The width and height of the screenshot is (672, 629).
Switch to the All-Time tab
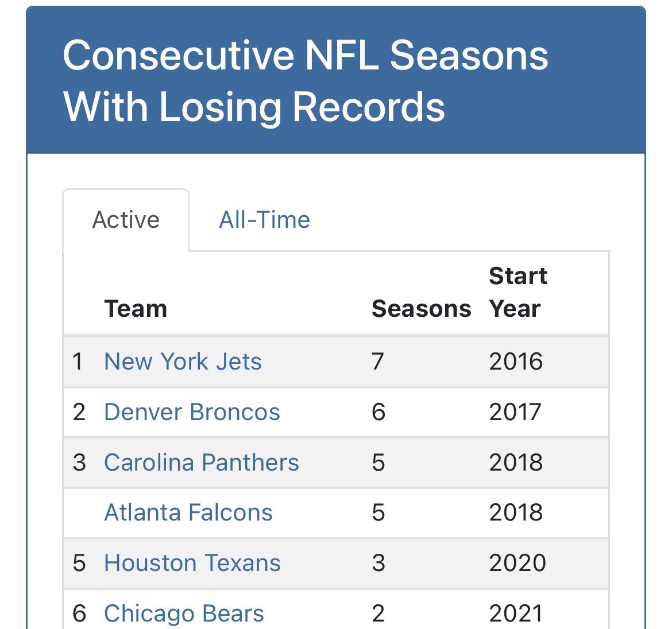pyautogui.click(x=264, y=220)
